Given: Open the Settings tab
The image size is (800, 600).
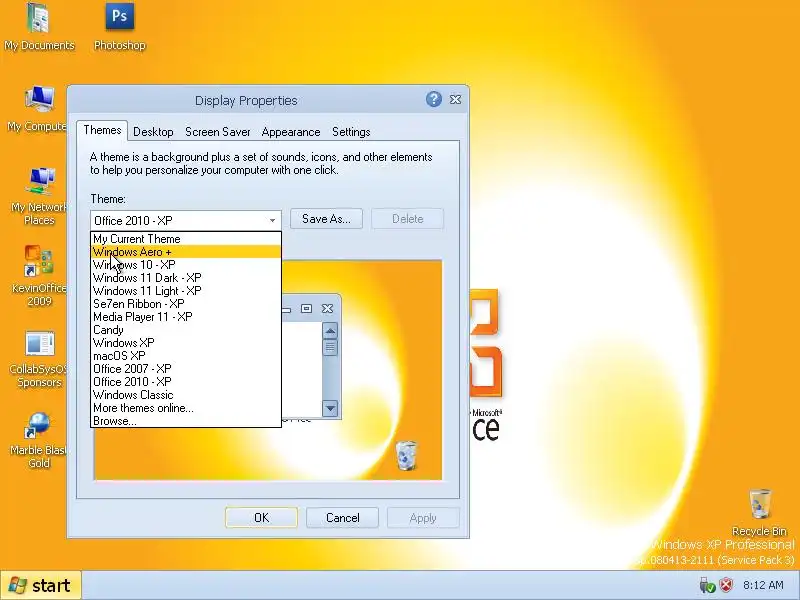Looking at the screenshot, I should point(351,132).
